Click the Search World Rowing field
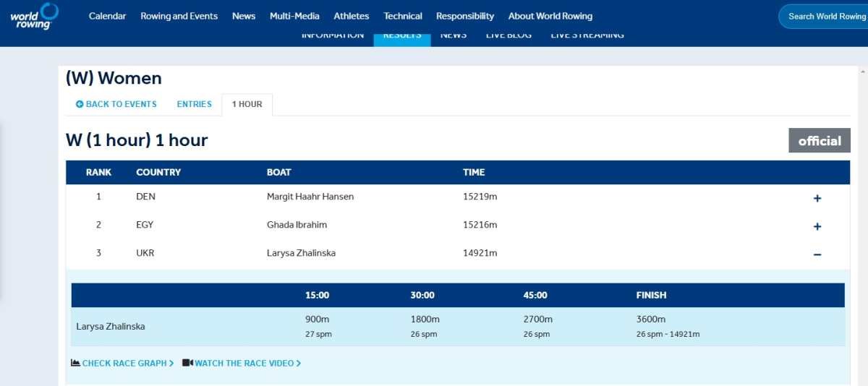The image size is (868, 386). pos(826,16)
